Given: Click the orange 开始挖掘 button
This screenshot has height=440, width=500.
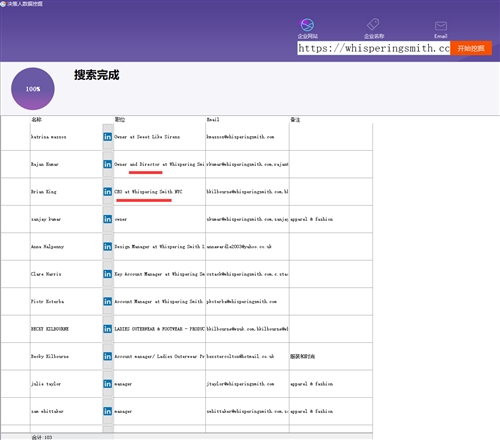Looking at the screenshot, I should (471, 48).
